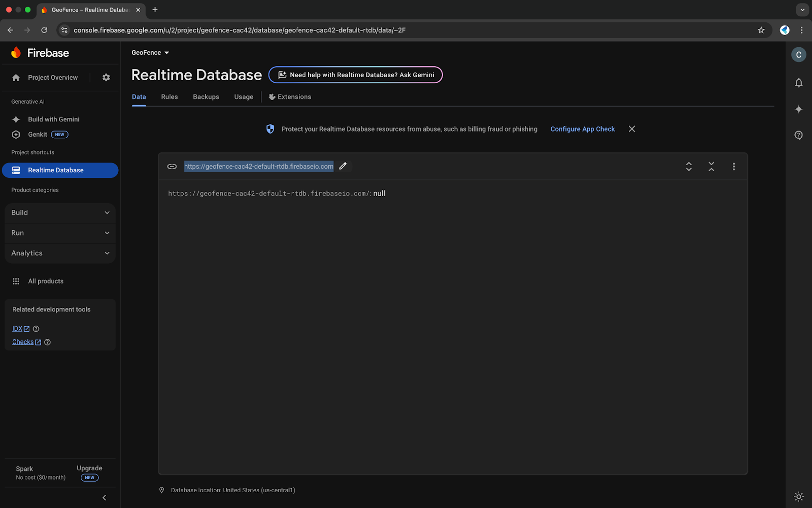Click the database location pin icon

coord(162,490)
